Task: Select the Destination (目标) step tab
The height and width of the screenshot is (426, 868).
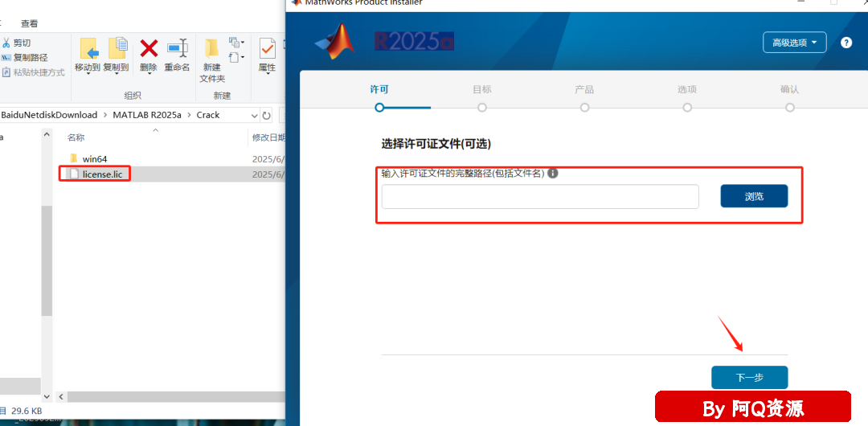Action: 481,89
